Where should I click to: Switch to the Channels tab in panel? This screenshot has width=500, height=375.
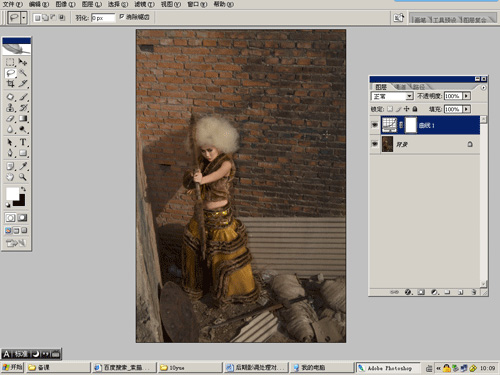400,87
